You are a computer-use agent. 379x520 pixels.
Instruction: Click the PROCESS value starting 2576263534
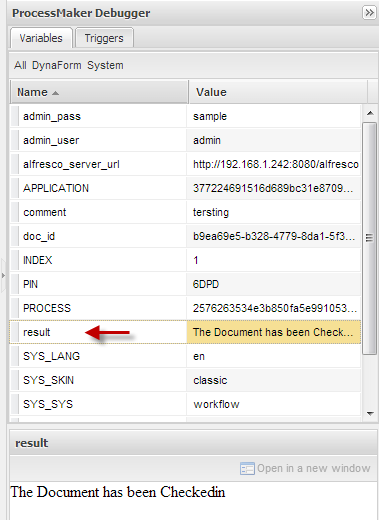click(275, 308)
